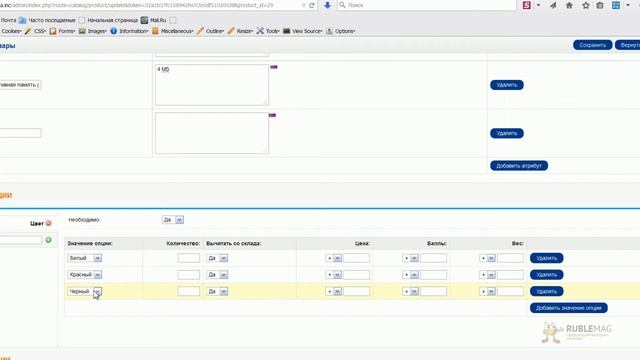The width and height of the screenshot is (640, 360).
Task: Open the Forms menu
Action: pyautogui.click(x=67, y=31)
